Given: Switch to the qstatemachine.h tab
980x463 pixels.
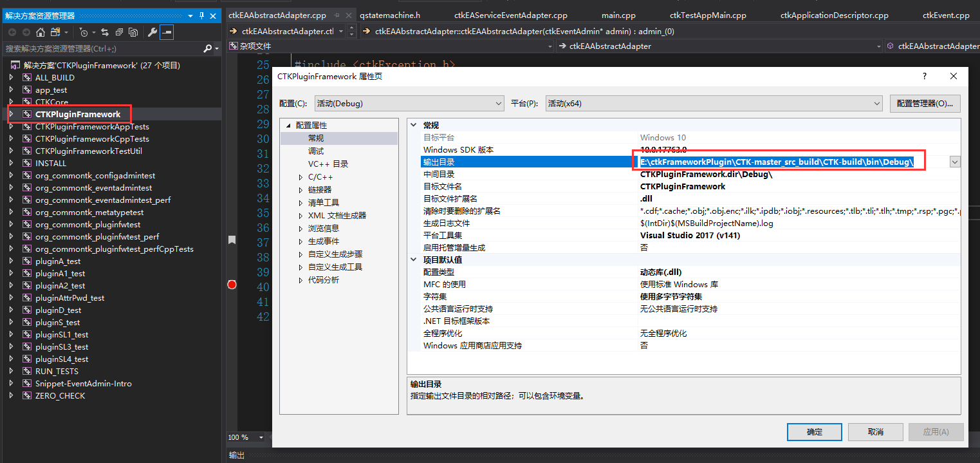Looking at the screenshot, I should pos(389,14).
